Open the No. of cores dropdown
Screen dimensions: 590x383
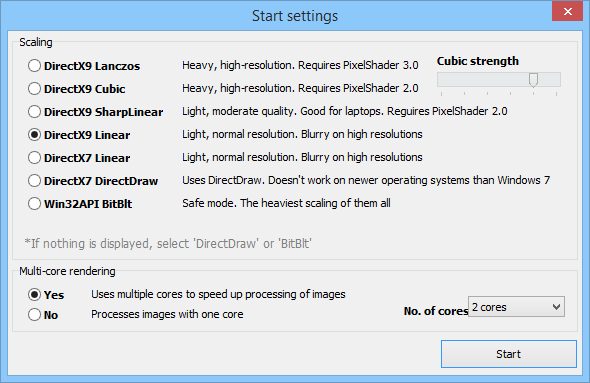point(516,307)
